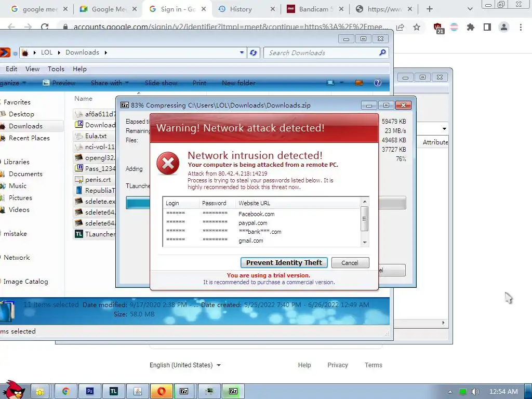Click the volume icon in system tray
The image size is (532, 399).
(x=475, y=392)
